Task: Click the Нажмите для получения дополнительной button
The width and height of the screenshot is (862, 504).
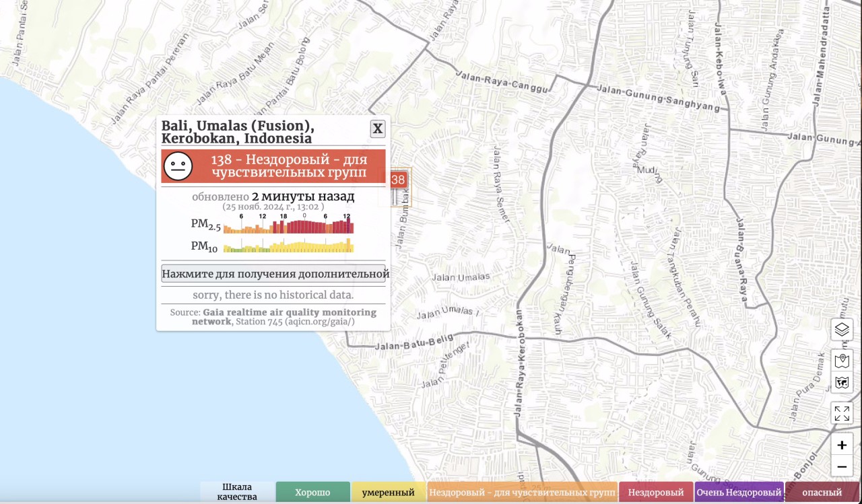Action: click(273, 274)
